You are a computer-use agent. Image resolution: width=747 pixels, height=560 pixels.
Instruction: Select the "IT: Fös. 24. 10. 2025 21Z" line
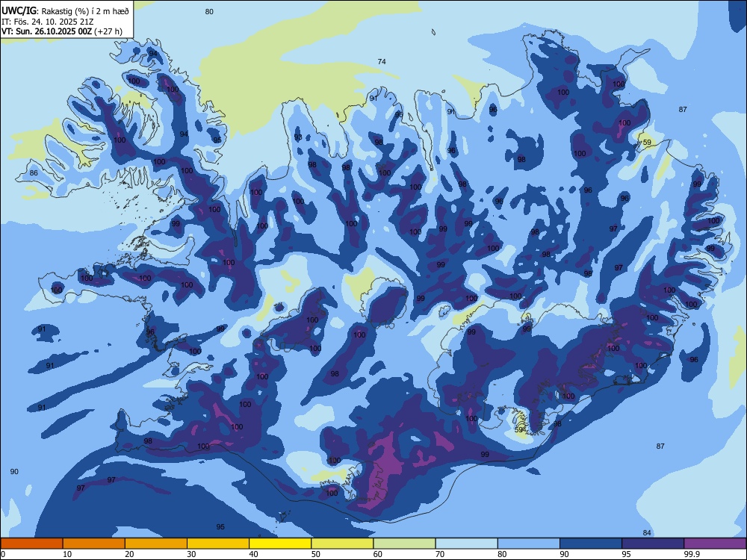47,22
